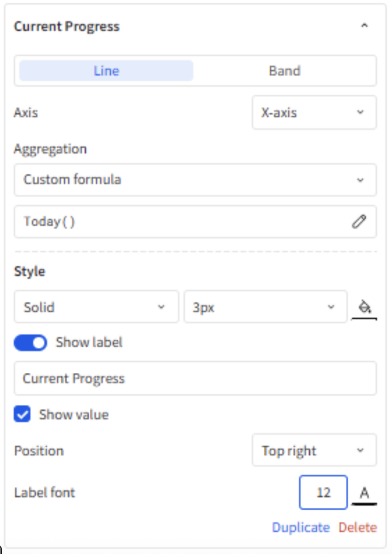The height and width of the screenshot is (554, 392).
Task: Collapse the Current Progress section
Action: (x=364, y=26)
